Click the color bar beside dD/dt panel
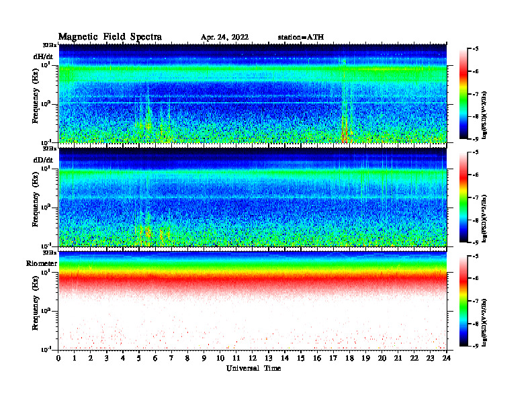532x411 pixels. [x=463, y=197]
